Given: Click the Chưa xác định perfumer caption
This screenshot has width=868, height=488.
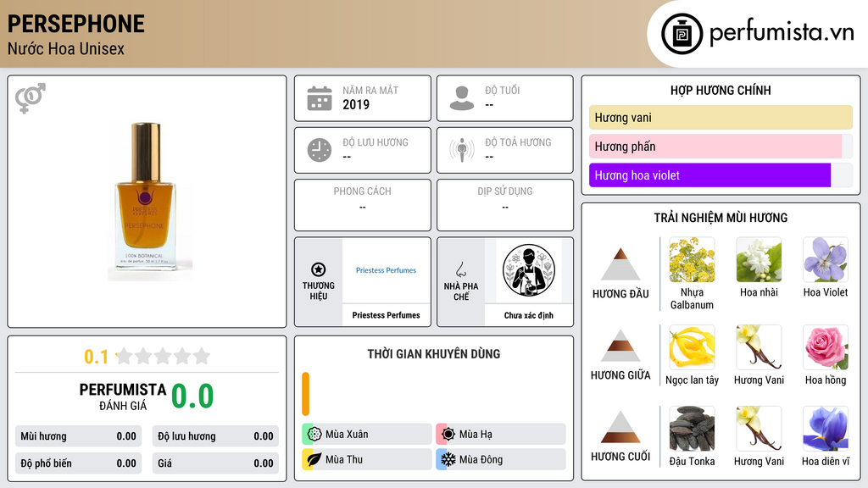Looking at the screenshot, I should pos(529,315).
